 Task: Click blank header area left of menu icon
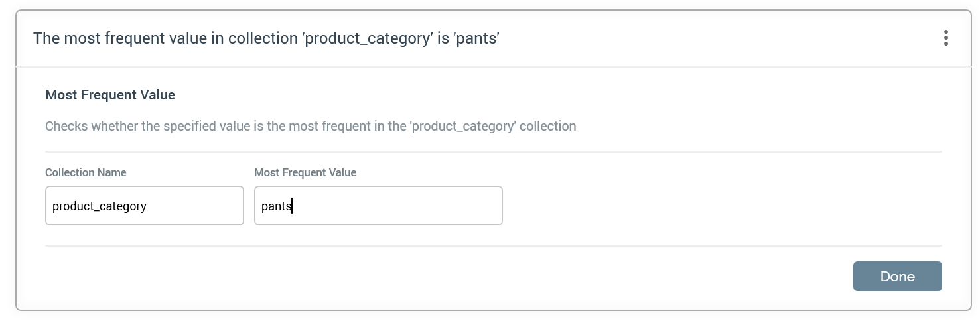(x=730, y=38)
